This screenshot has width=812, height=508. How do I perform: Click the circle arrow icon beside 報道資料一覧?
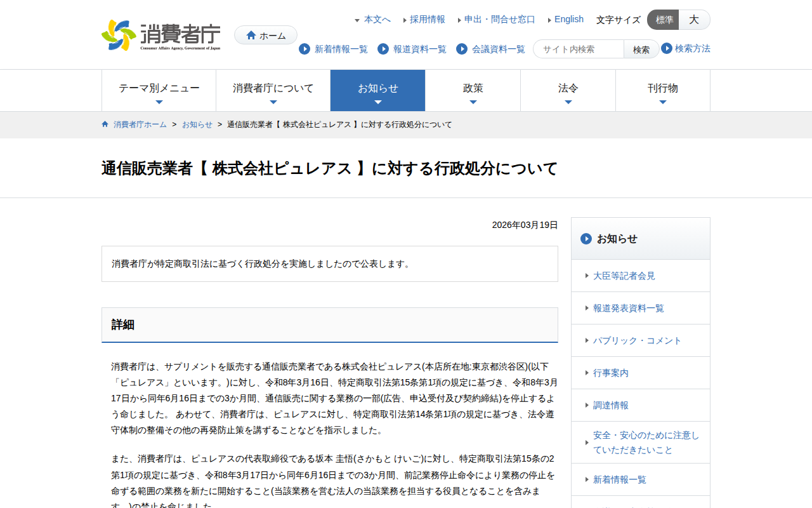(383, 49)
